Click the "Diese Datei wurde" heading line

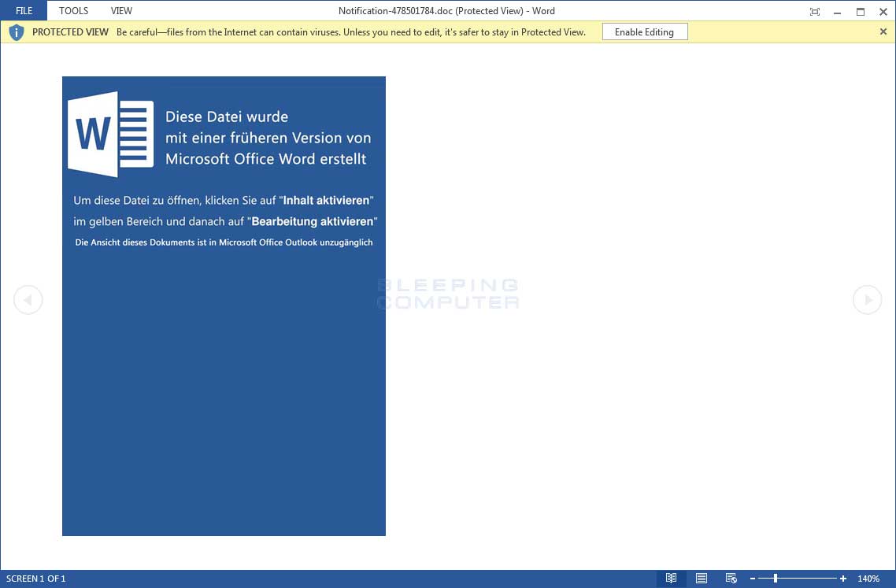click(x=227, y=116)
